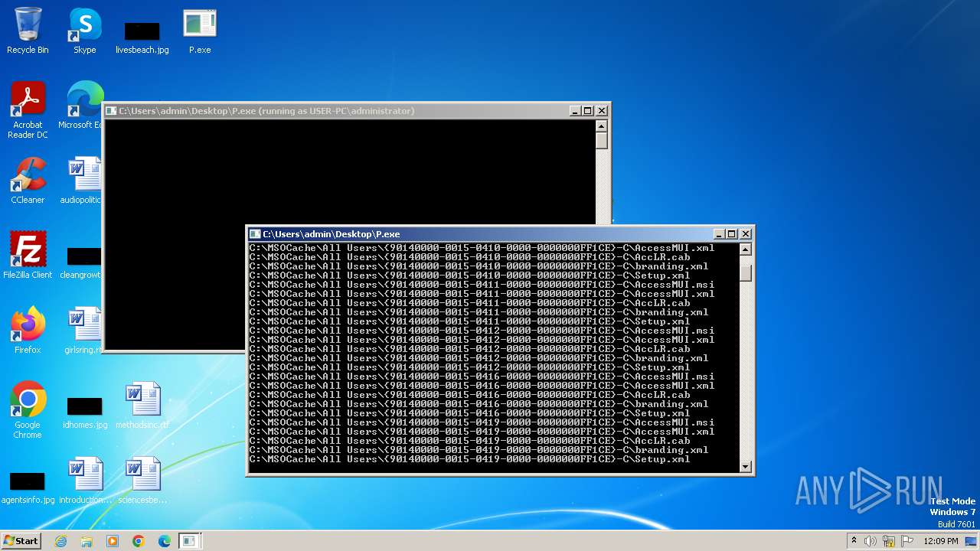Screen dimensions: 980x551
Task: Open administrator P.exe window system menu icon
Action: [112, 111]
